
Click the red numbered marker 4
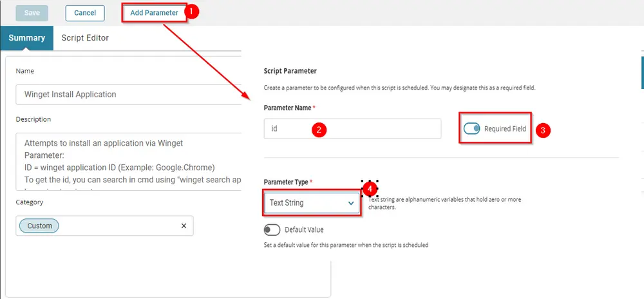click(x=370, y=189)
